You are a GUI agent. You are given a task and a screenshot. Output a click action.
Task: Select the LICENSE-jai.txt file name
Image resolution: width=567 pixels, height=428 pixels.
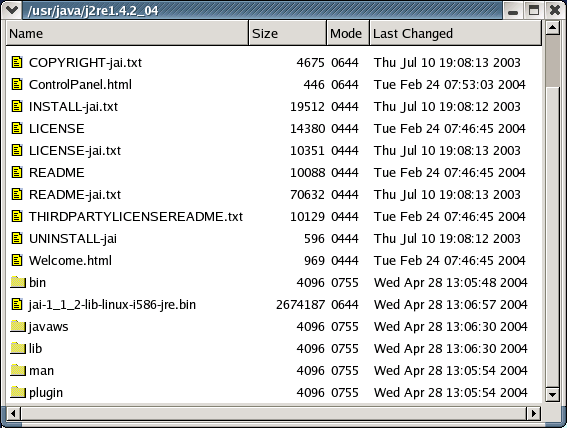tap(75, 151)
